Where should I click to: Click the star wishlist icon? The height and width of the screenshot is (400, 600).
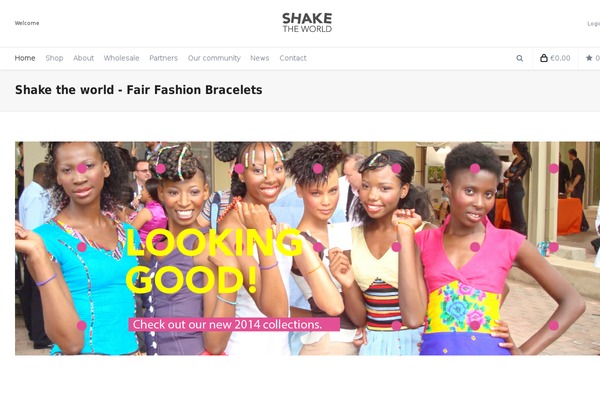pos(589,58)
